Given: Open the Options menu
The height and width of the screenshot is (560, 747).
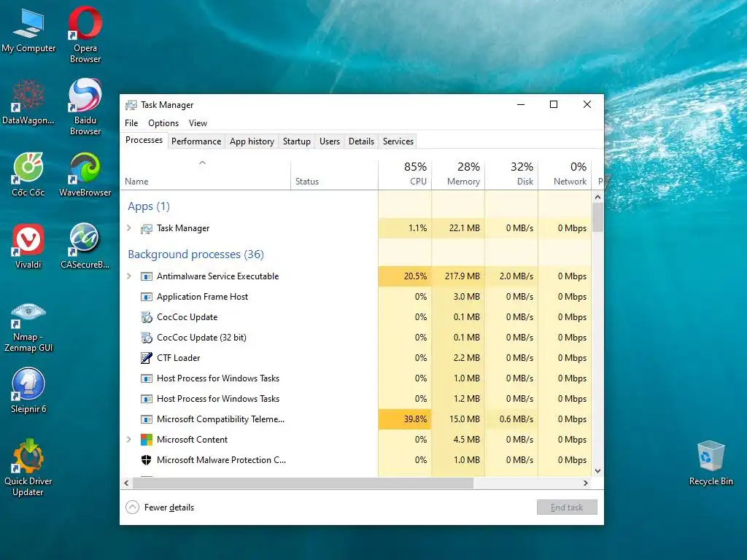Looking at the screenshot, I should point(163,123).
